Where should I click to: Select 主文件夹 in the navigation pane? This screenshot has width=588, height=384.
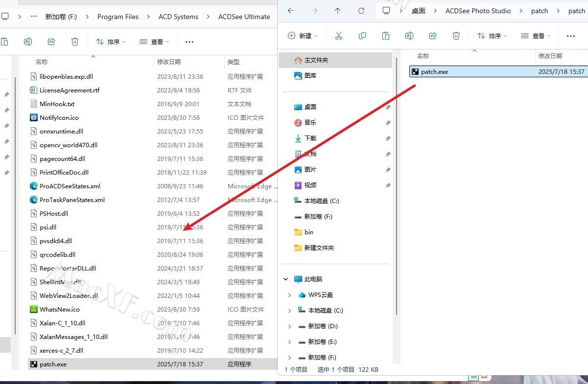[335, 60]
